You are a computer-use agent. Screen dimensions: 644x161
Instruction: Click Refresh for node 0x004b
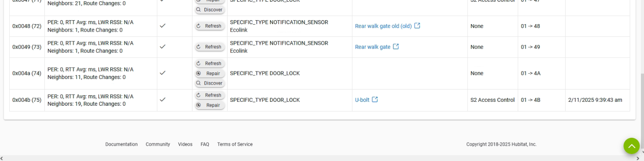(x=210, y=95)
